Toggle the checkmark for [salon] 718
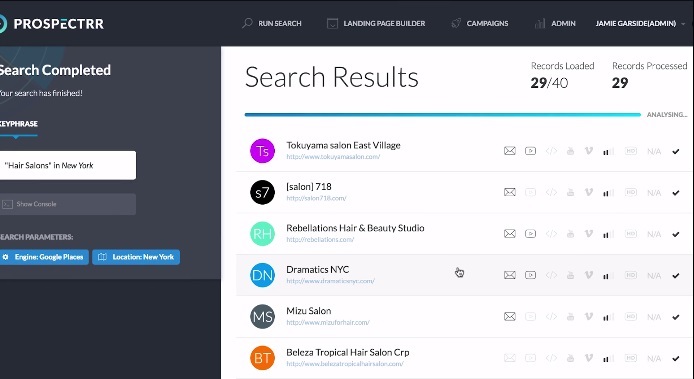Image resolution: width=694 pixels, height=379 pixels. (x=675, y=193)
